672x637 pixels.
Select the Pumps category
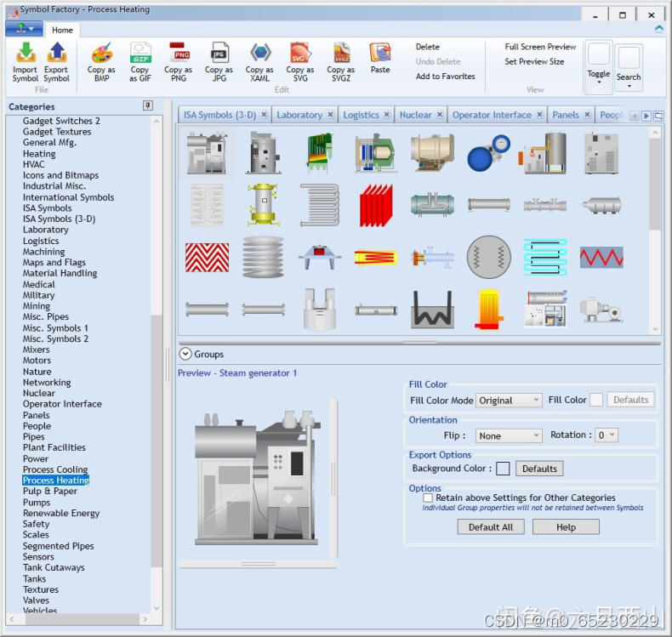click(x=37, y=502)
